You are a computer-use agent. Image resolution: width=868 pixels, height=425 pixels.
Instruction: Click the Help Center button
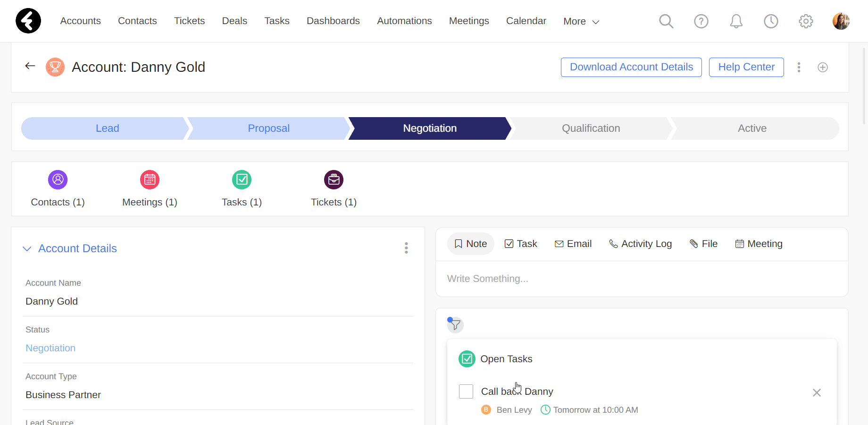(746, 67)
